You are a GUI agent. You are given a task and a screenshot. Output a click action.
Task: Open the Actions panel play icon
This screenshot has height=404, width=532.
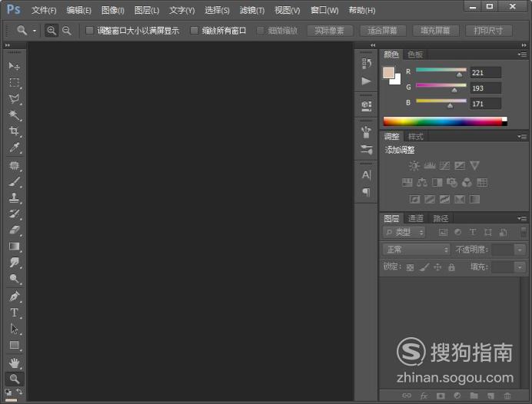click(366, 81)
